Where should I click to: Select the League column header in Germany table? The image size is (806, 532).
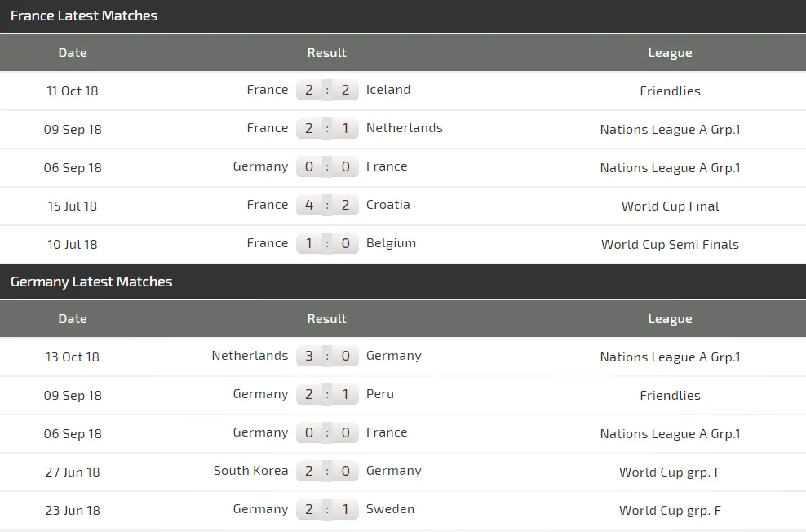tap(670, 319)
